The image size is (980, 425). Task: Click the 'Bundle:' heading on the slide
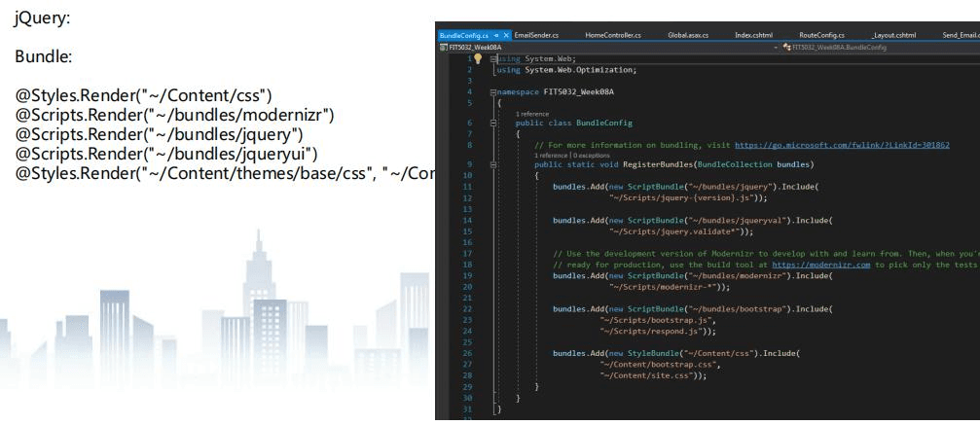[x=44, y=56]
